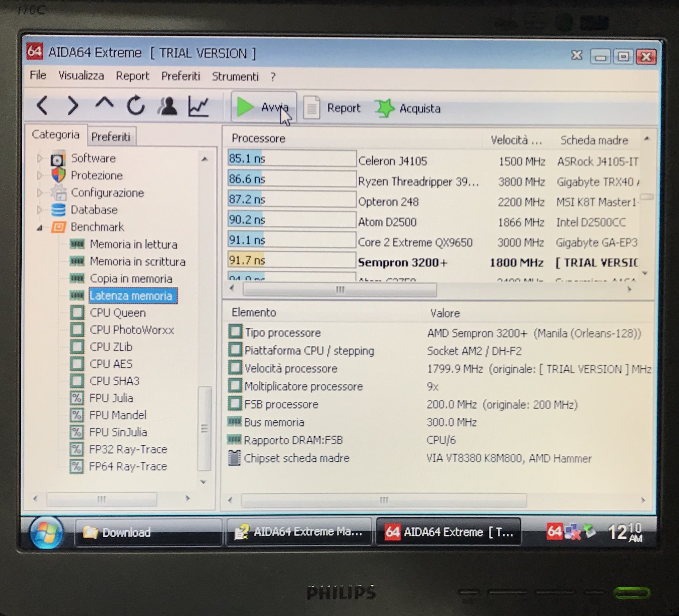Select FPU Julia in benchmark tree
Screen dimensions: 679x616
point(111,398)
